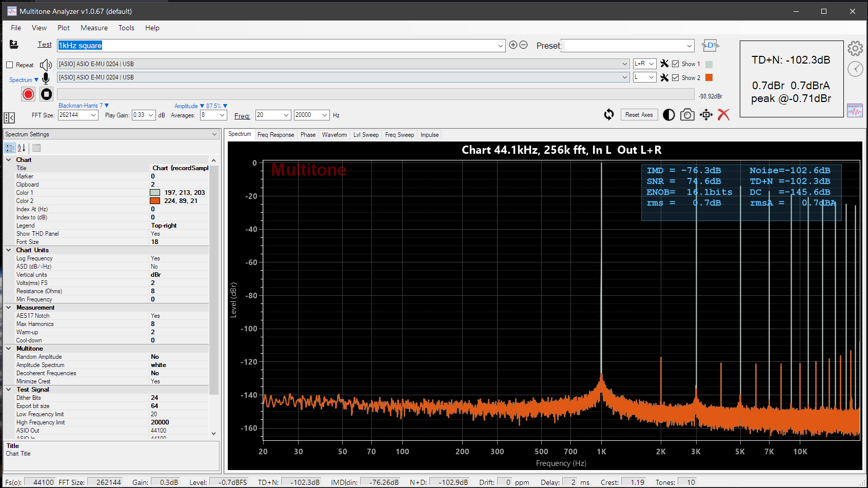Open the waveform chart icon at right
868x488 pixels.
(855, 110)
